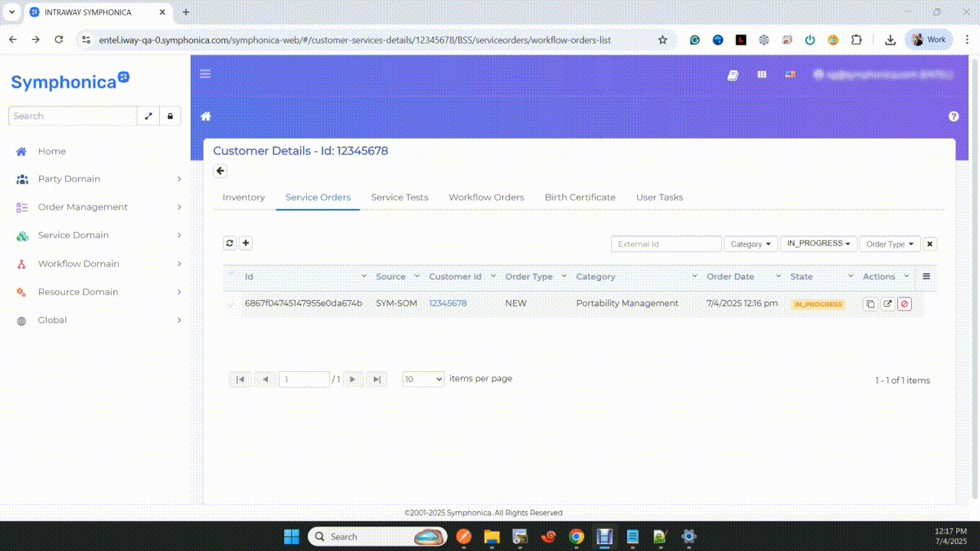Open the order details external-link icon
This screenshot has width=980, height=551.
tap(887, 304)
